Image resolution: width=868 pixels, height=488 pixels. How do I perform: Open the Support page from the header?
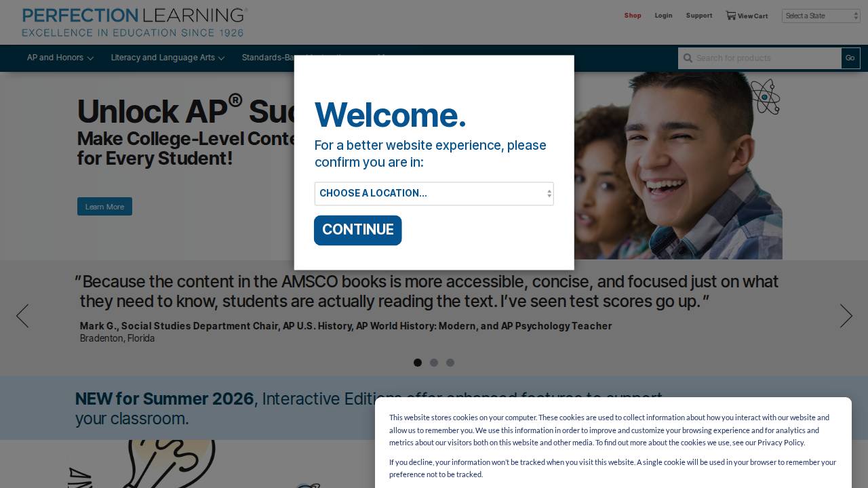point(699,16)
